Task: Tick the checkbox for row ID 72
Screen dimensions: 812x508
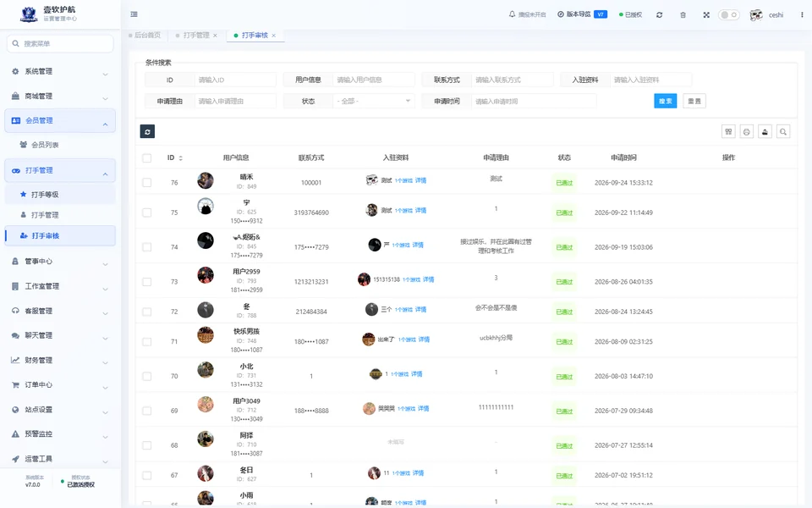Action: 147,312
